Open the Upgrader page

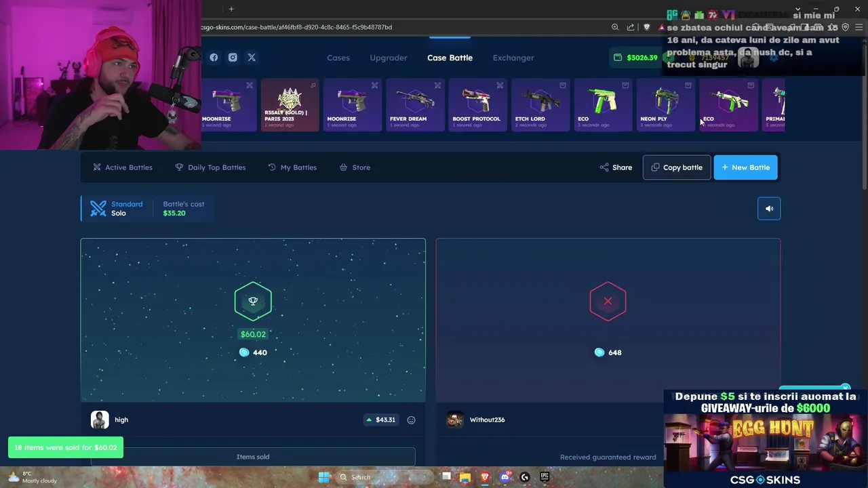389,58
